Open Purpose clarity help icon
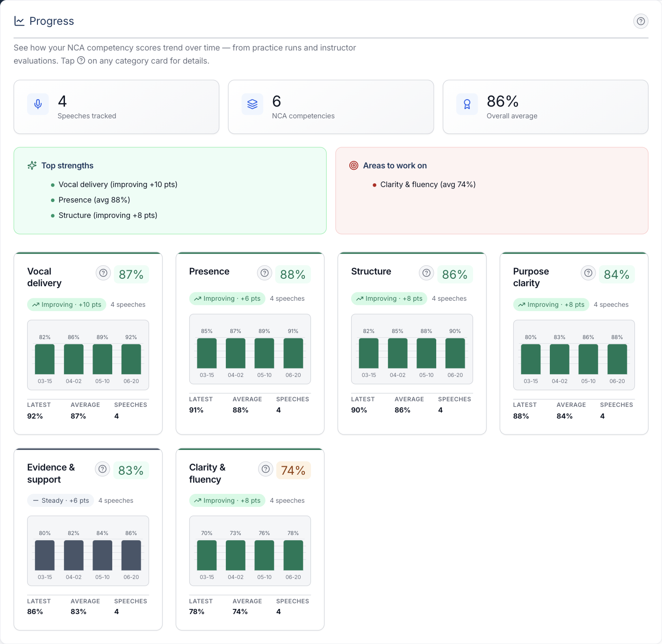This screenshot has width=662, height=644. point(588,273)
